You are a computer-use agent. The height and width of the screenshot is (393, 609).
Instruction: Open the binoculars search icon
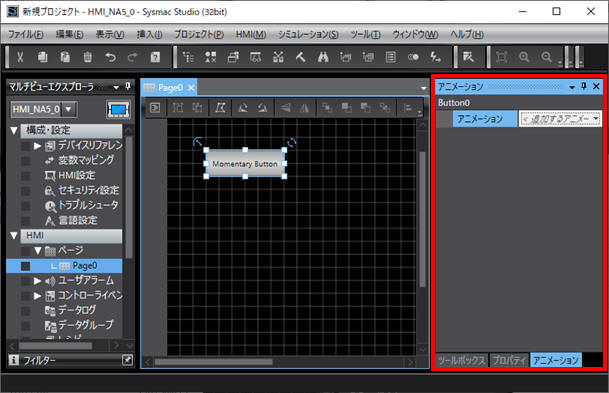tap(323, 57)
